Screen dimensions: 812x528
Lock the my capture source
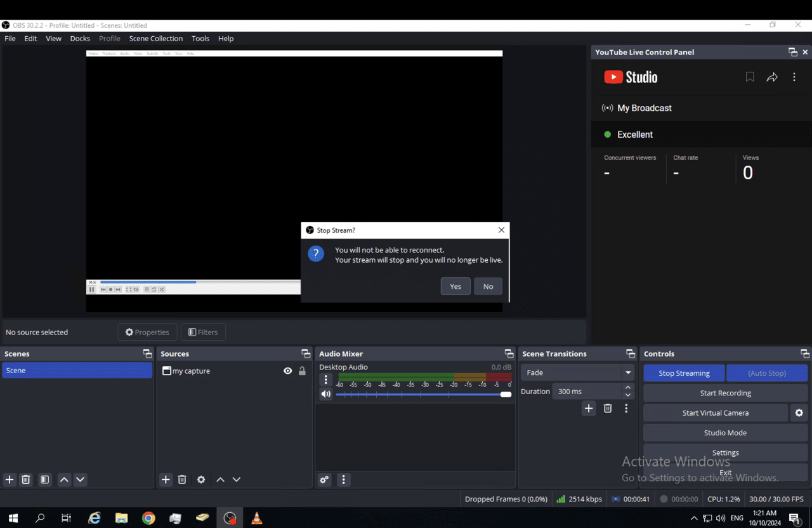tap(302, 371)
